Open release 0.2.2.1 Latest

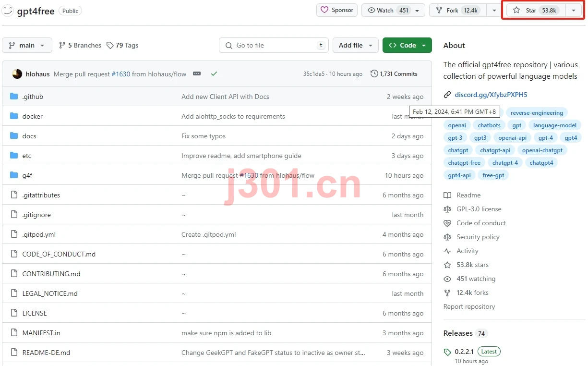coord(477,351)
